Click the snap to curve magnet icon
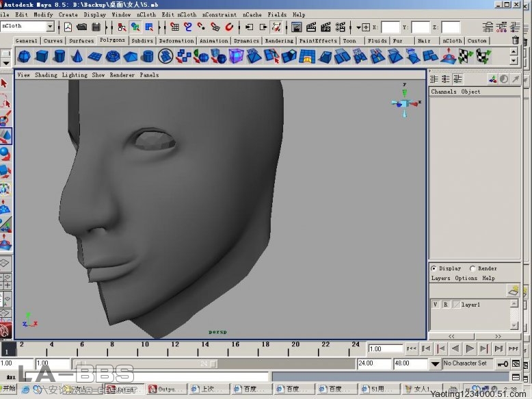Screen dimensions: 532x399 (x=188, y=27)
